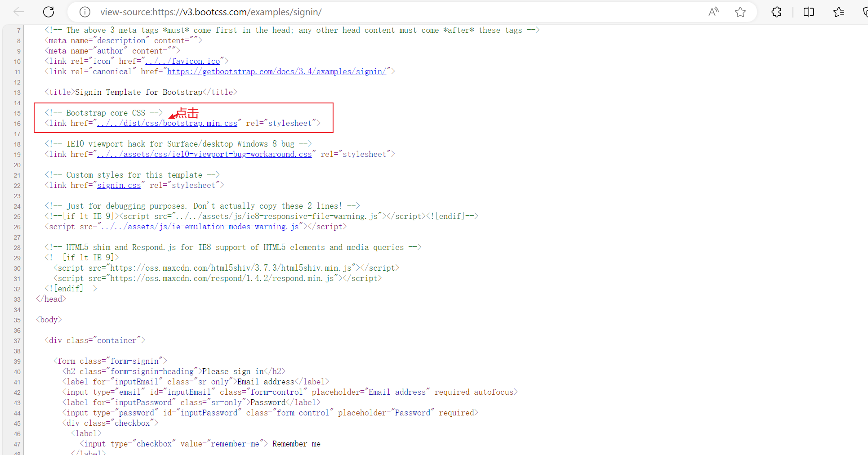This screenshot has width=868, height=455.
Task: Click the browser back arrow
Action: click(19, 12)
